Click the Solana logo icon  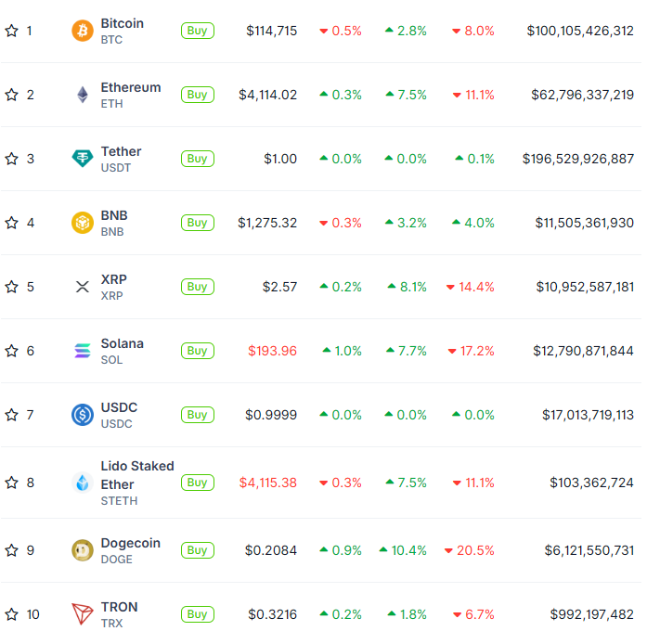coord(83,351)
